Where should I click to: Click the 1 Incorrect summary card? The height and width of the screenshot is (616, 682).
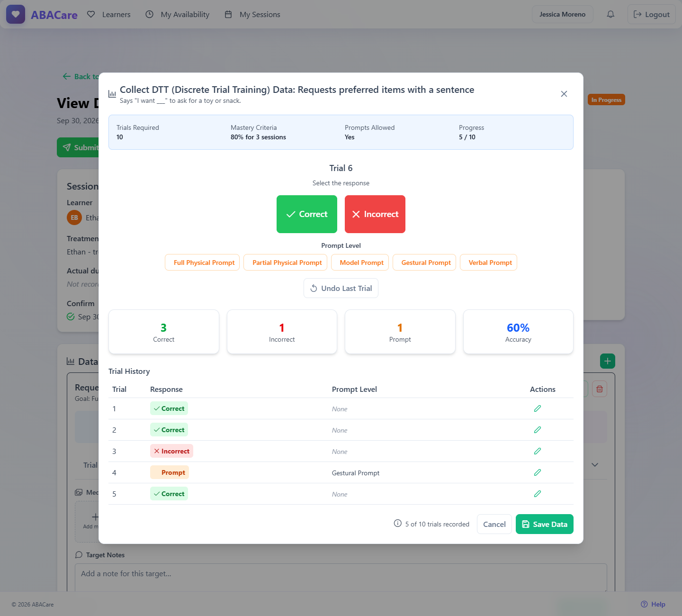282,332
